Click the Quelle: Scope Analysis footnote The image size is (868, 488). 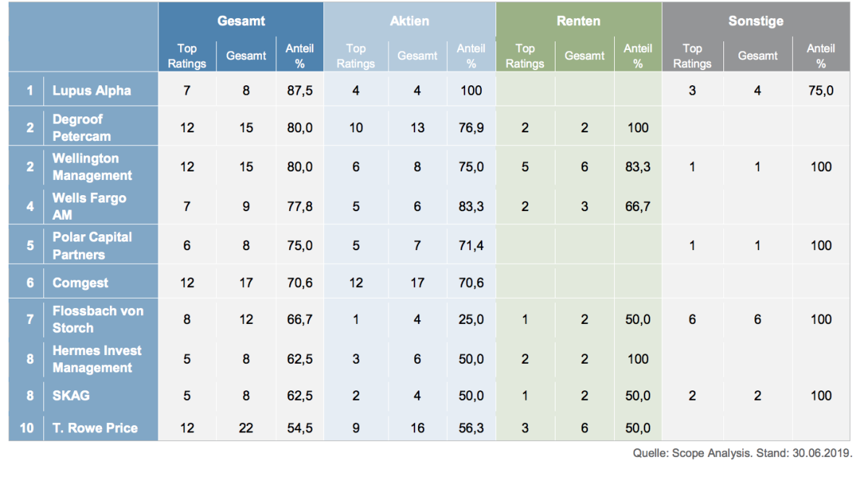[742, 454]
